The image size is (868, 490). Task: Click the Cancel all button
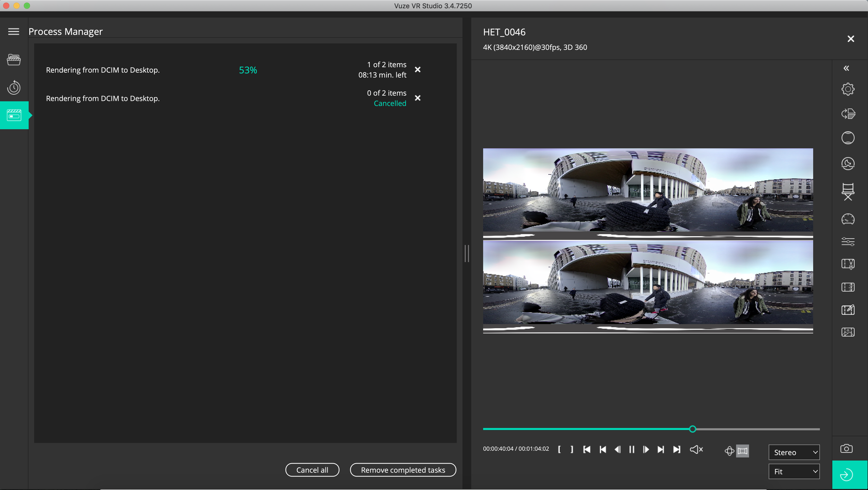coord(312,470)
